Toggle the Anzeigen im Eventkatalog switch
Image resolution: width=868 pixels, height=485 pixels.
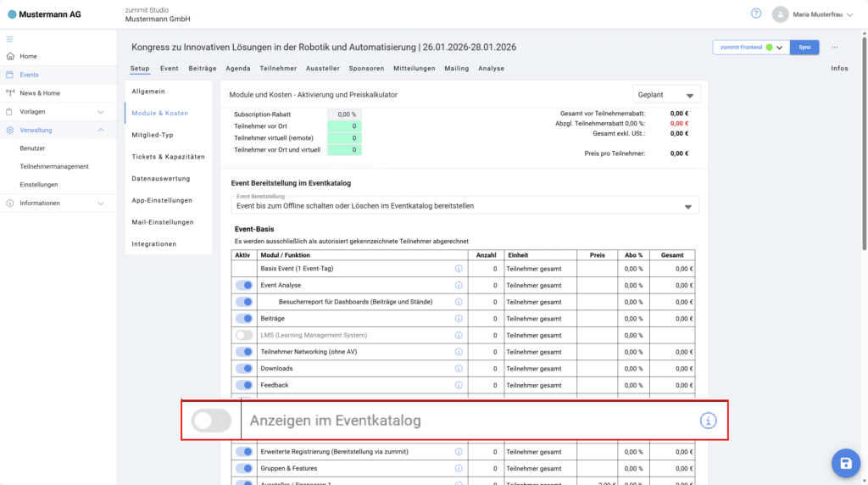(x=211, y=421)
